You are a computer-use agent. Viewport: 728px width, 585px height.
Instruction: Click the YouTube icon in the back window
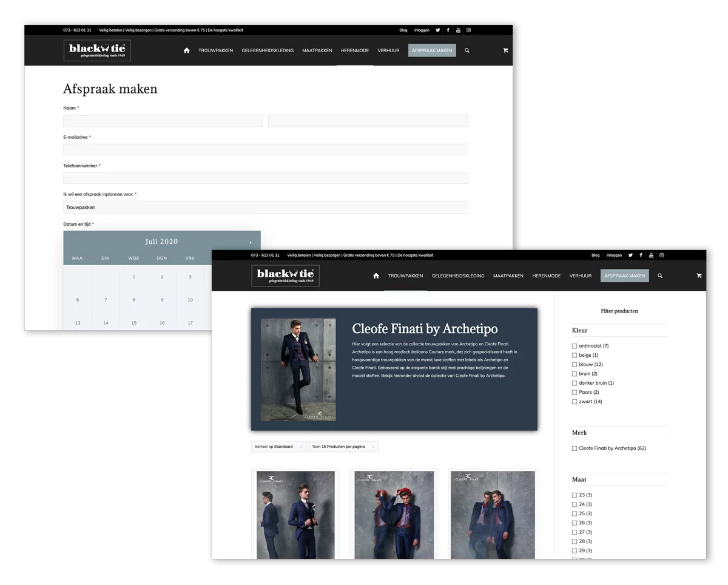pyautogui.click(x=458, y=30)
